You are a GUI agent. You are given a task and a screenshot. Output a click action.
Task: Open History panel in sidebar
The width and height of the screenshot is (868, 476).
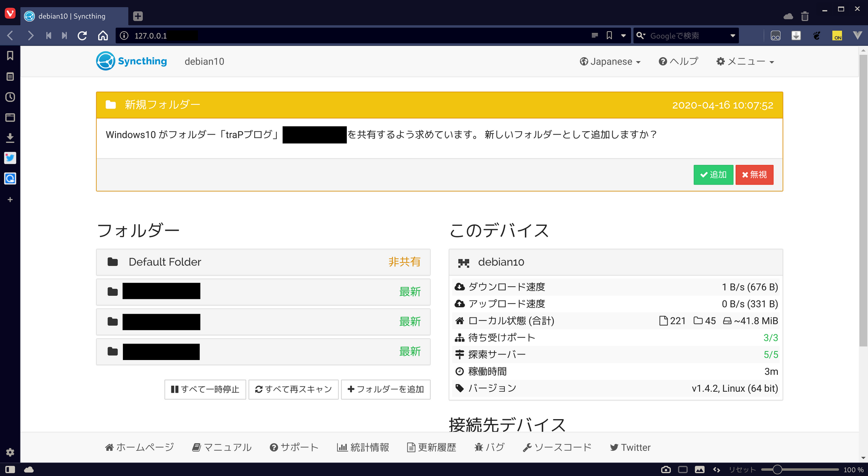pos(10,97)
